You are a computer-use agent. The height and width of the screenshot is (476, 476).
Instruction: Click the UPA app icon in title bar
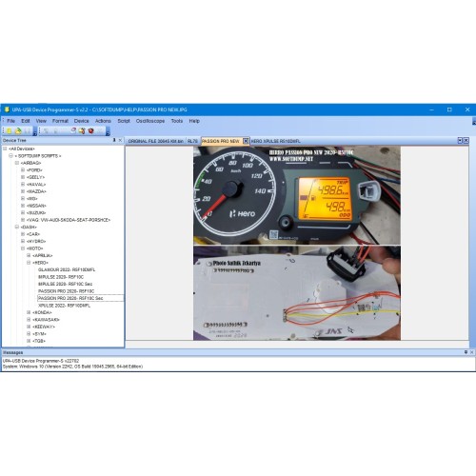7,109
